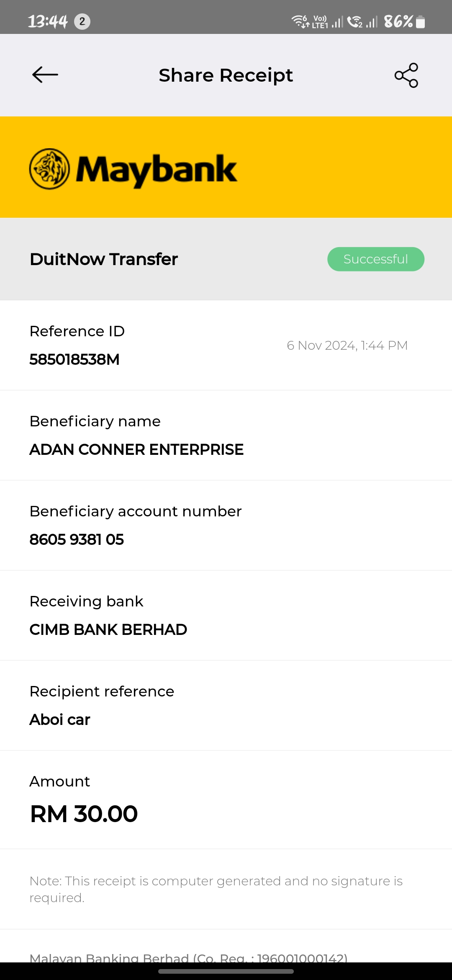
Task: Tap the Android home gesture bar
Action: click(x=226, y=971)
